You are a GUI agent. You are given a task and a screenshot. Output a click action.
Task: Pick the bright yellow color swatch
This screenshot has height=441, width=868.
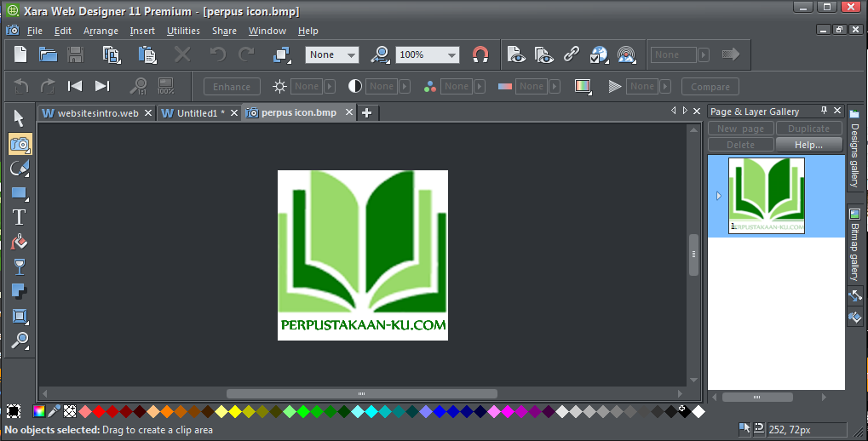[x=235, y=411]
